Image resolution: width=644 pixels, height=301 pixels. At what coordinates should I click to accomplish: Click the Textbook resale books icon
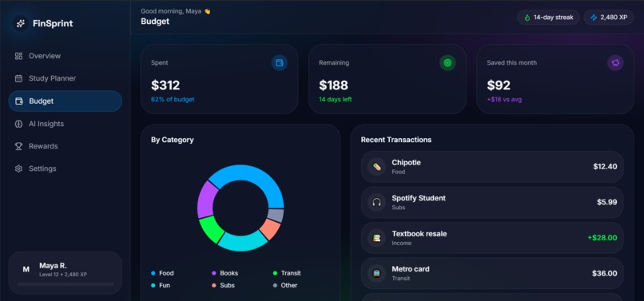[376, 238]
